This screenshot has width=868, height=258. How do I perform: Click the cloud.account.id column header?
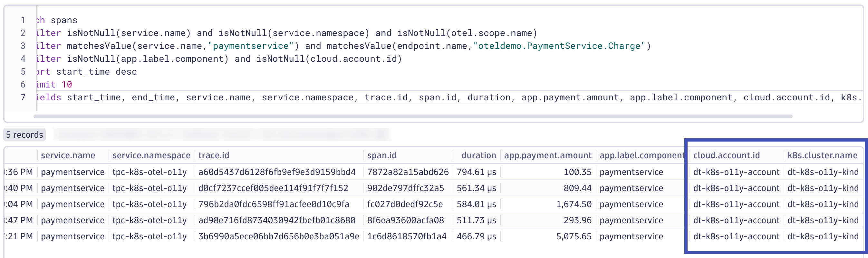tap(727, 155)
